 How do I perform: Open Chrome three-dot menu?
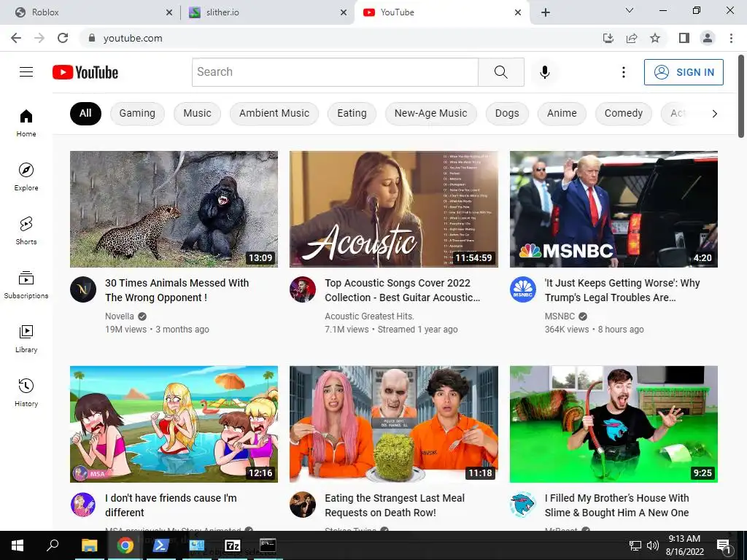point(731,38)
